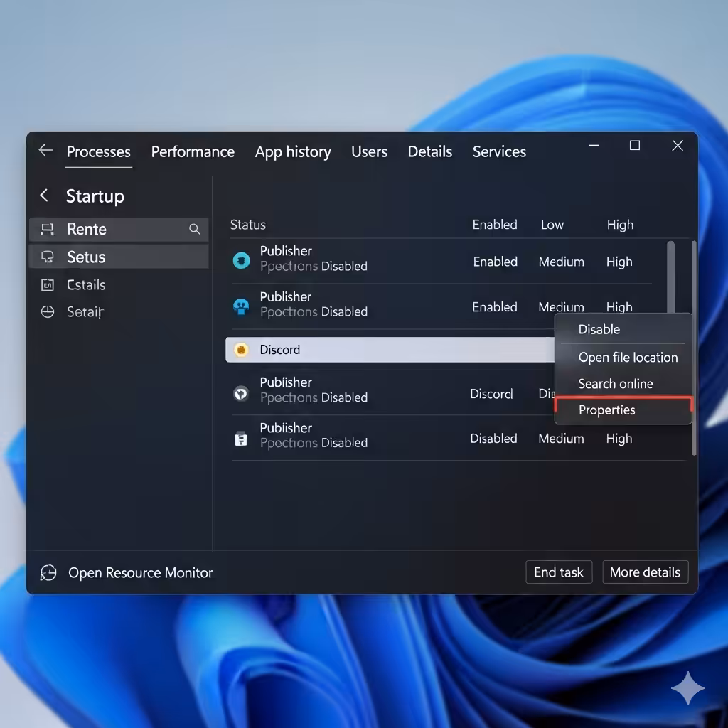The width and height of the screenshot is (728, 728).
Task: Click the Cstails sidebar icon
Action: coord(47,284)
